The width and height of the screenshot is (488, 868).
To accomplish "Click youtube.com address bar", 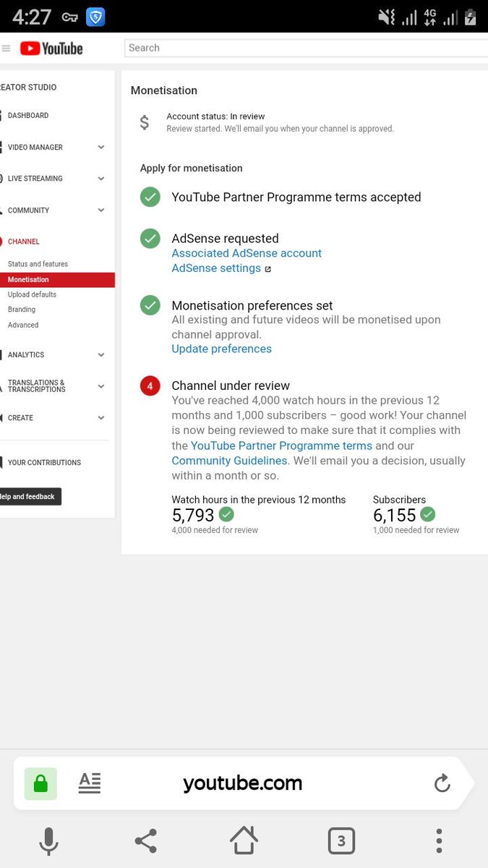I will pos(242,783).
